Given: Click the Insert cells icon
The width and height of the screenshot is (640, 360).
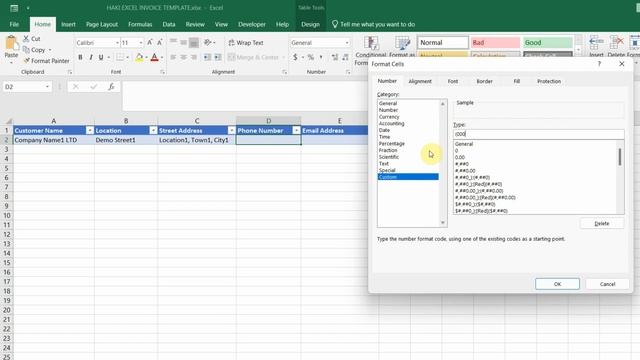Looking at the screenshot, I should [596, 42].
